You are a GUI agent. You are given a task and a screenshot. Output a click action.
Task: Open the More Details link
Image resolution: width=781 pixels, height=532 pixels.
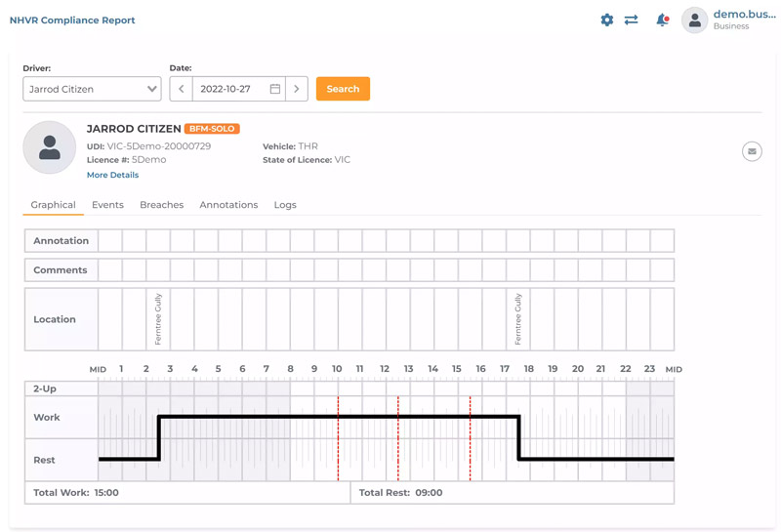112,175
